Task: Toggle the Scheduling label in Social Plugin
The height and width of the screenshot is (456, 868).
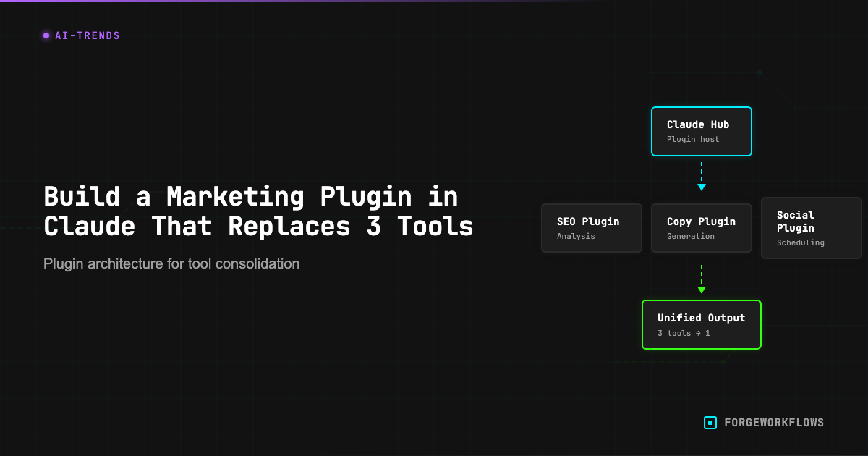Action: click(x=800, y=242)
